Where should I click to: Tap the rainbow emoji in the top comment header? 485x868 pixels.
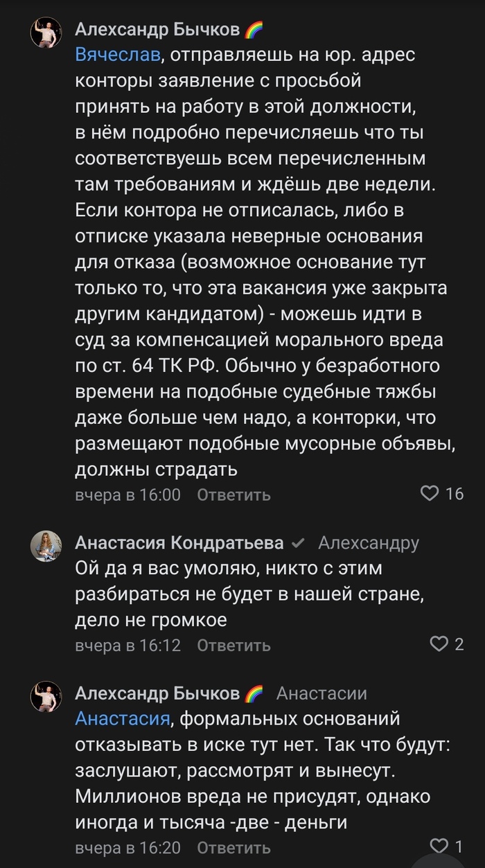(x=254, y=30)
